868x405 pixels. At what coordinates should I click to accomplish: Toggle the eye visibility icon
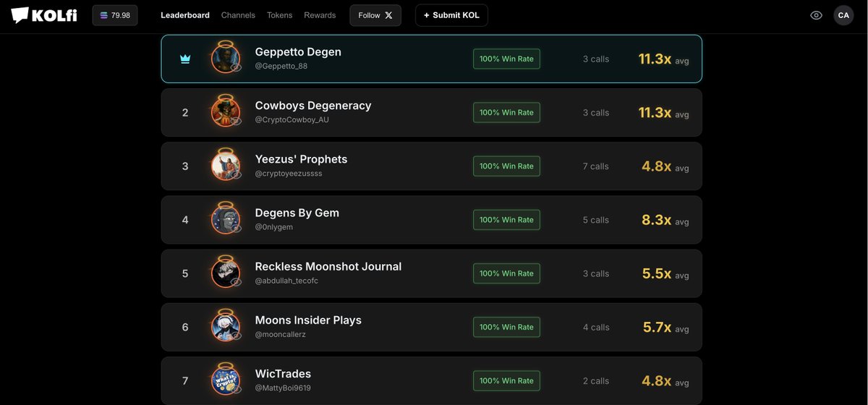tap(816, 15)
